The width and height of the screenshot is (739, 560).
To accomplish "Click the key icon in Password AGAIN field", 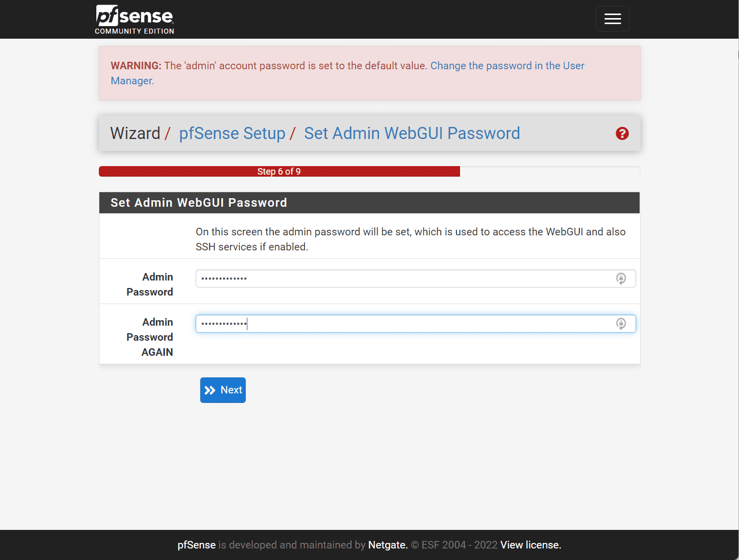I will click(621, 324).
